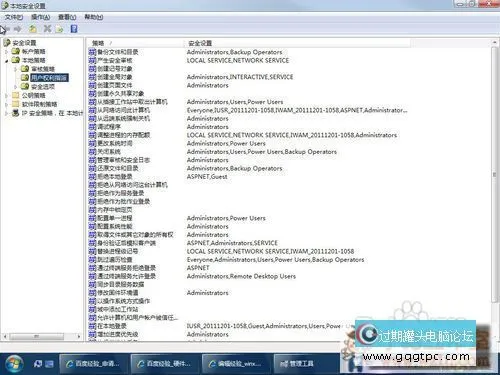Screen dimensions: 500x375
Task: Open the 操作(A) menu
Action: tap(40, 17)
